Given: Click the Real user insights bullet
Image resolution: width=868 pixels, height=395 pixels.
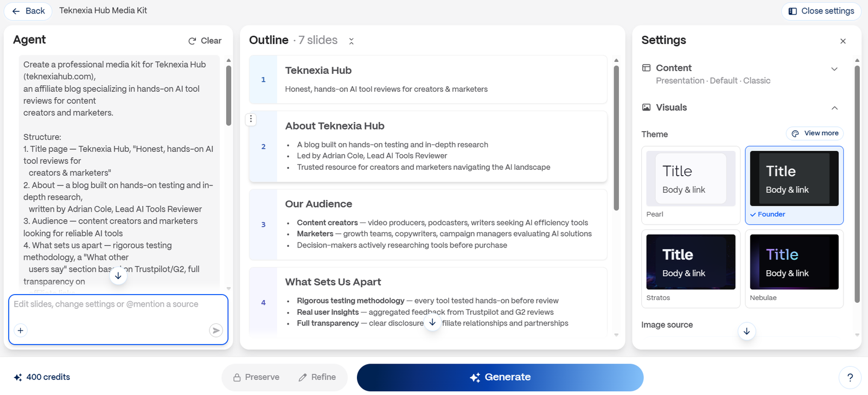Looking at the screenshot, I should (x=425, y=312).
